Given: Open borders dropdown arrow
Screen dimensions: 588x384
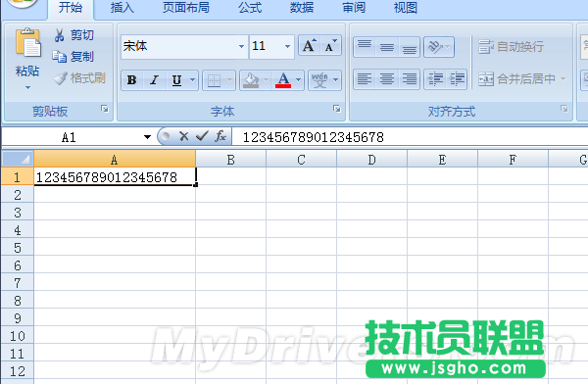Looking at the screenshot, I should pyautogui.click(x=230, y=80).
